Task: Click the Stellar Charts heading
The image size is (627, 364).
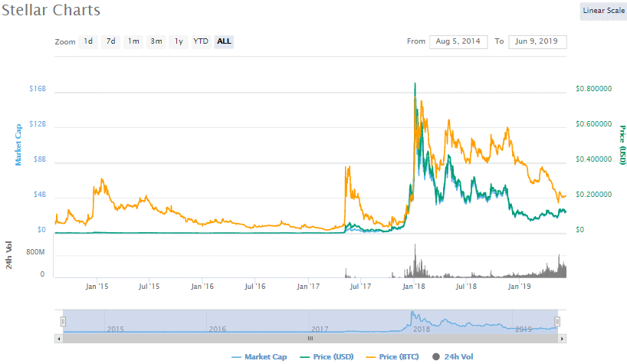Action: click(51, 11)
